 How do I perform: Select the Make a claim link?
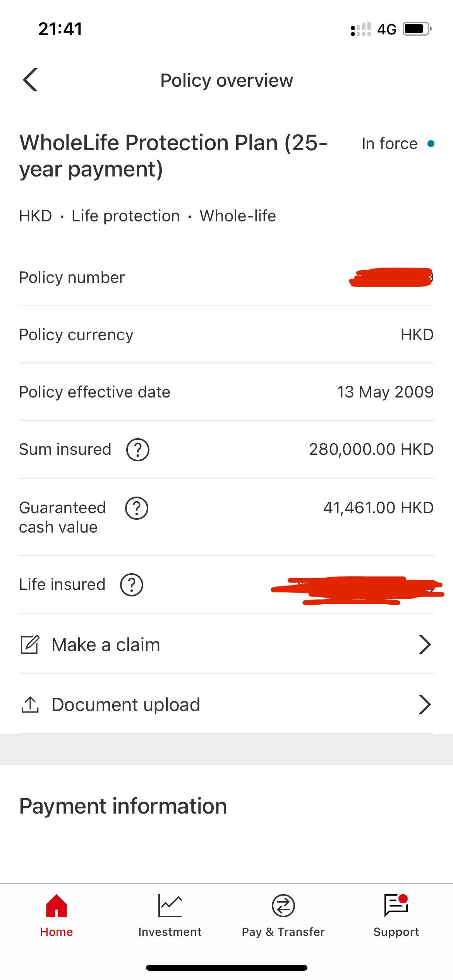[226, 644]
